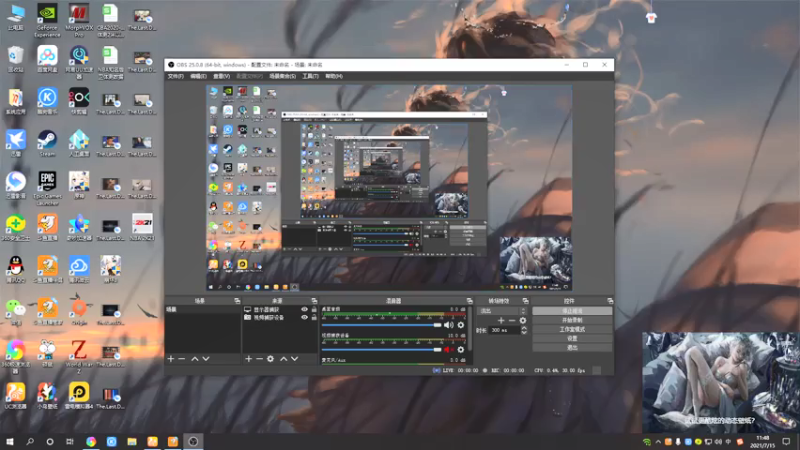Toggle lock on video capture device source
Screen dimensions: 800x450
point(314,317)
